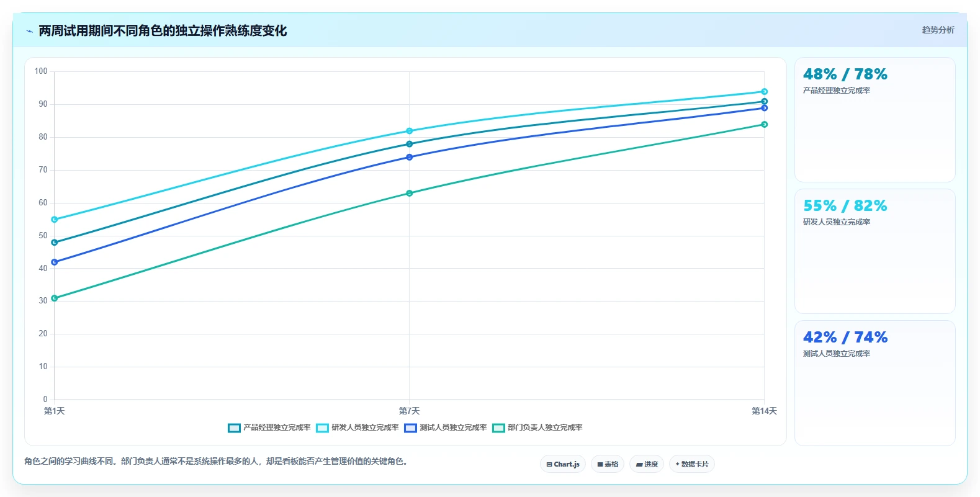
Task: Click the Chart.js tag
Action: pos(563,464)
